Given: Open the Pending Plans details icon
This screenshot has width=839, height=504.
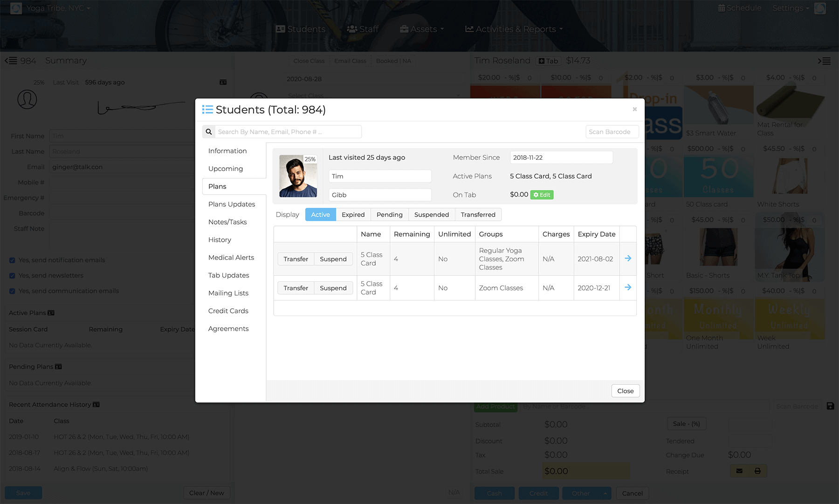Looking at the screenshot, I should pos(58,367).
